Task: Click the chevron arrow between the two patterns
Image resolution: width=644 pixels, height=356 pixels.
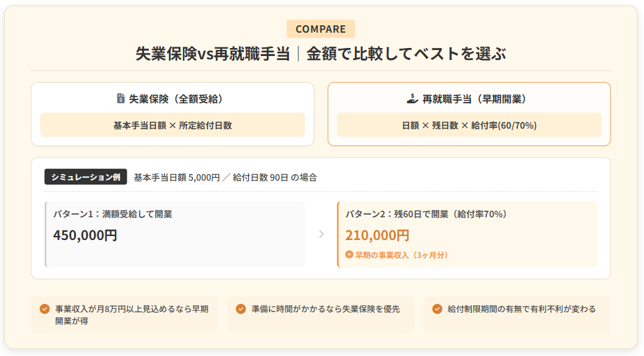Action: click(x=321, y=234)
